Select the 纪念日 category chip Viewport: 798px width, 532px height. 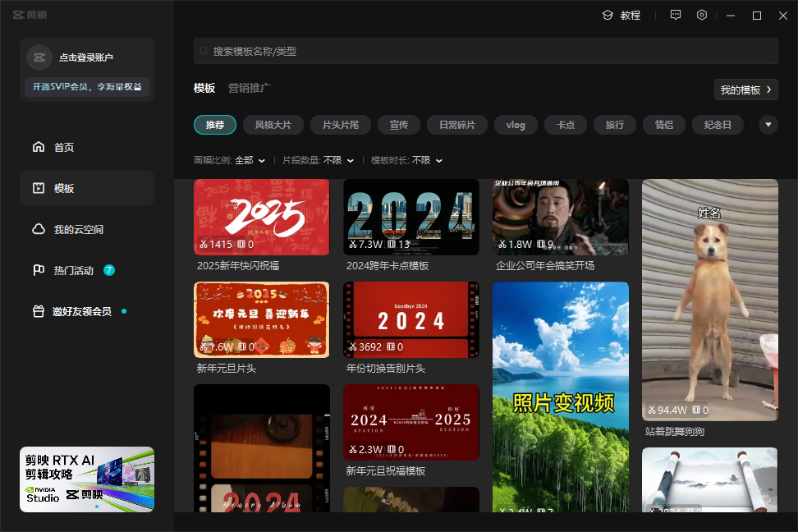pos(718,125)
